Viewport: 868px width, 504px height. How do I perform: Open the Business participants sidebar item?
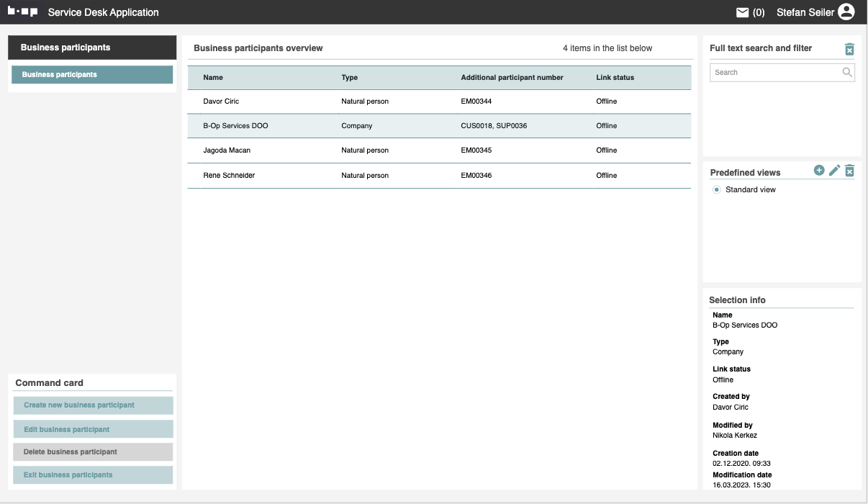92,75
